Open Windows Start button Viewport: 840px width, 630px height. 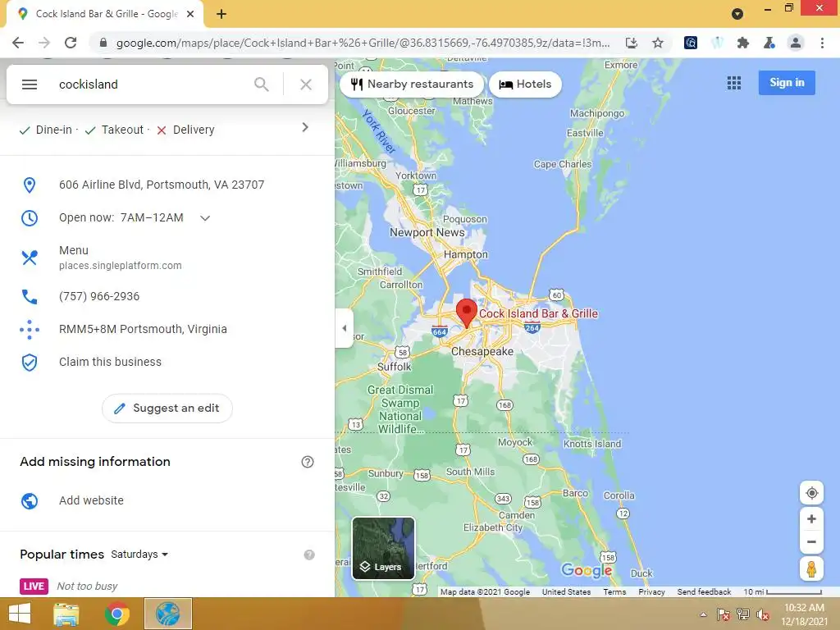pyautogui.click(x=20, y=614)
